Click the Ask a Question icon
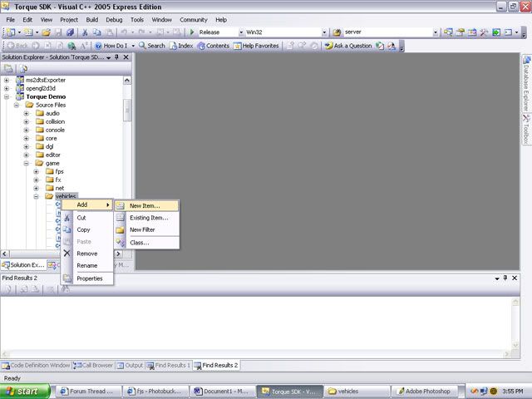 pos(330,46)
